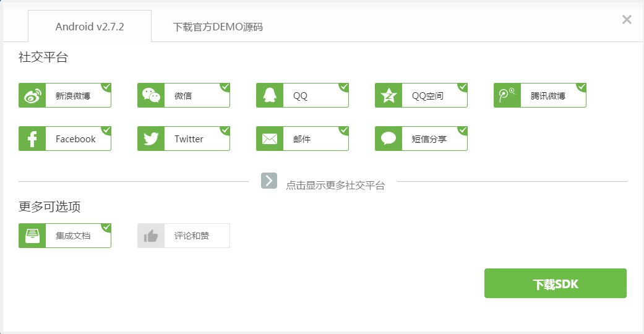Select the 微信 platform label
This screenshot has height=334, width=644.
[x=183, y=96]
